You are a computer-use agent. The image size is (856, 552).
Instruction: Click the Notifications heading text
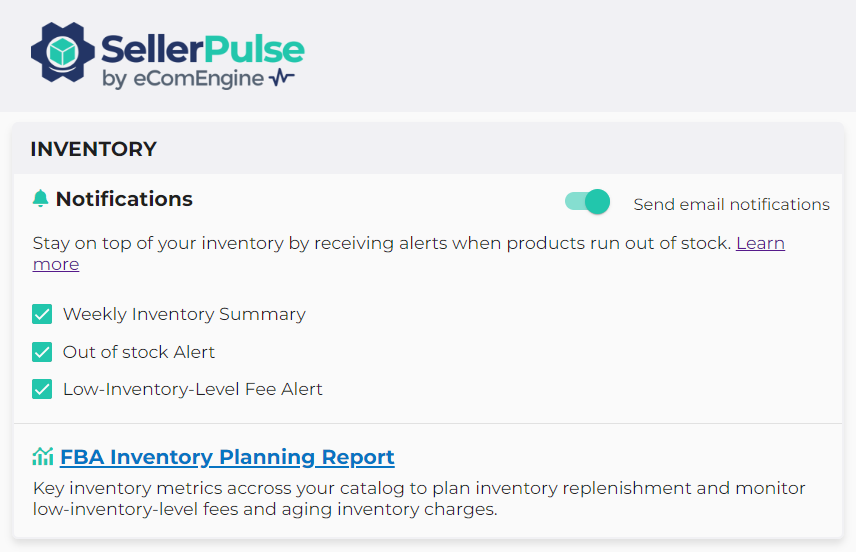tap(124, 199)
